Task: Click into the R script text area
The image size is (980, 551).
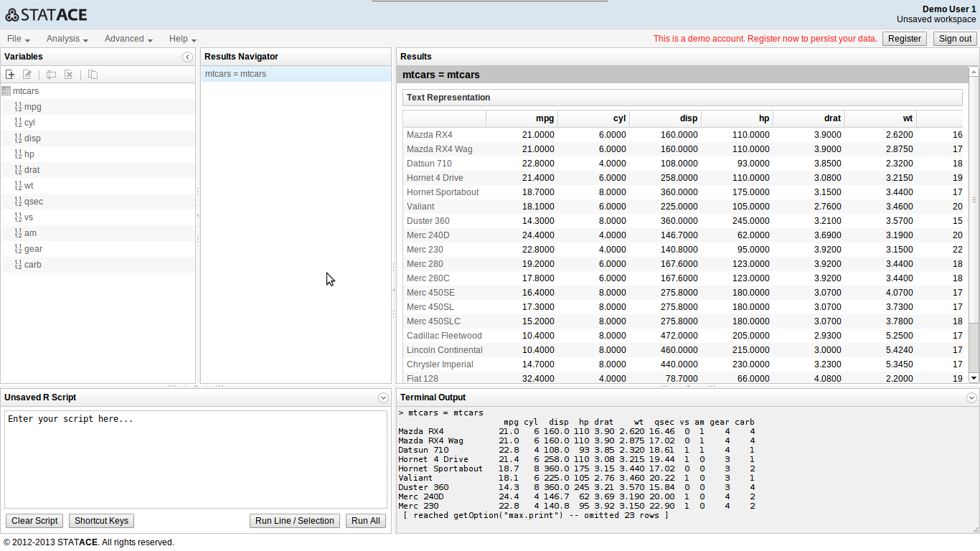Action: click(x=195, y=459)
